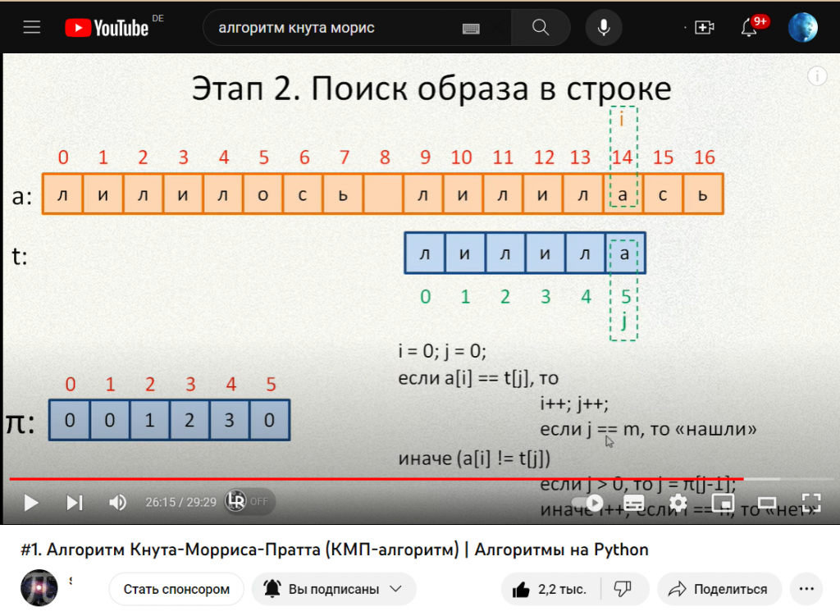This screenshot has width=840, height=616.
Task: Skip to the next video
Action: 75,503
